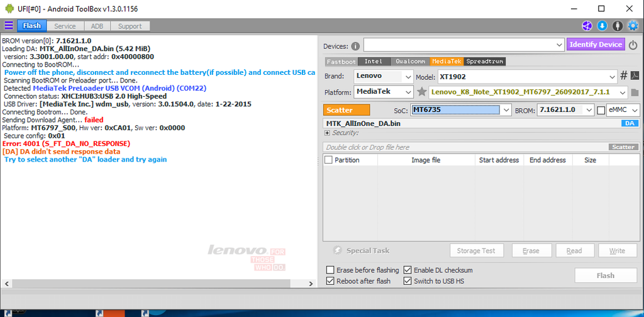Open the SoC dropdown showing MT6735
Image resolution: width=644 pixels, height=317 pixels.
click(506, 110)
